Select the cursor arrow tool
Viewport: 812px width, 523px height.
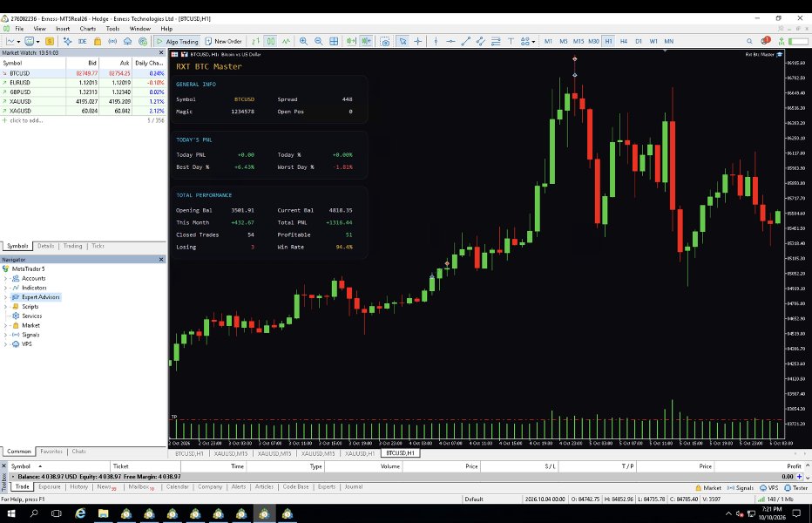coord(403,41)
